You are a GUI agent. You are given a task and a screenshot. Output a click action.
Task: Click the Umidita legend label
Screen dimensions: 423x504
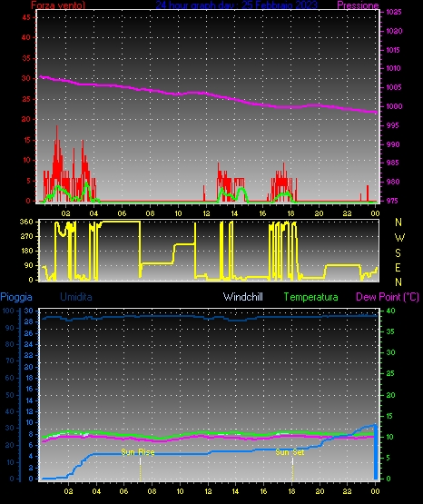pos(76,297)
